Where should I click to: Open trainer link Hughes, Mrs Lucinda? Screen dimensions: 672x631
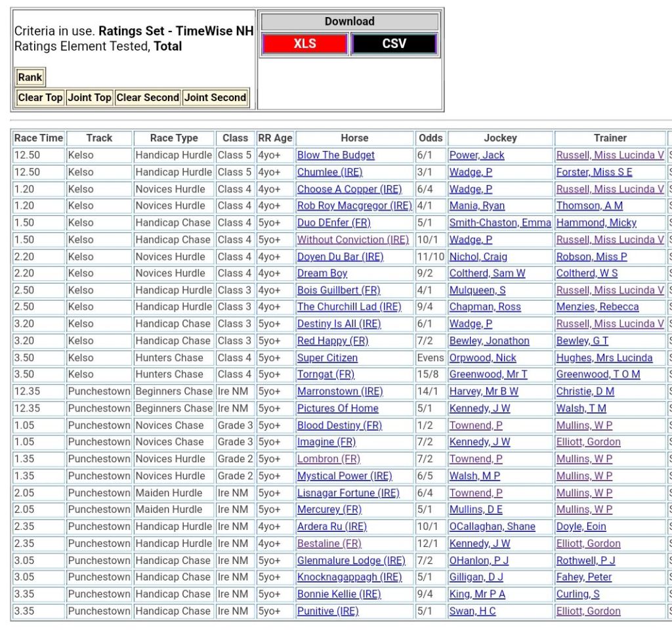click(604, 358)
